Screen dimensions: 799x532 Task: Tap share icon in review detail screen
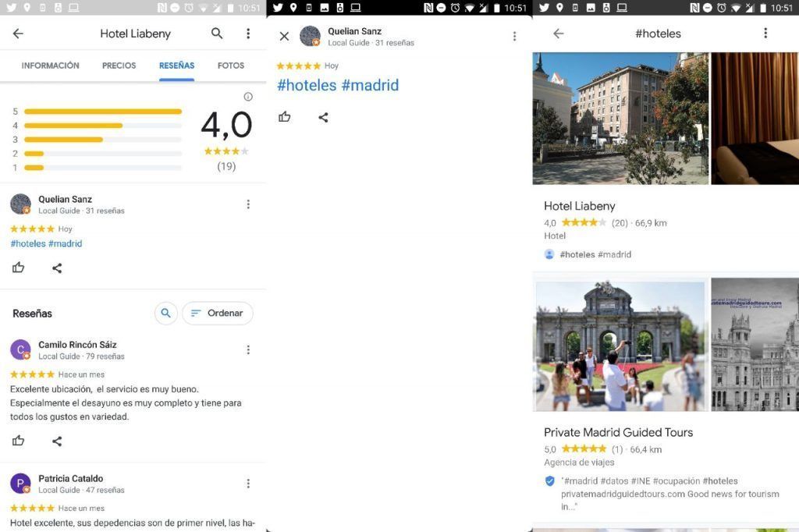323,118
